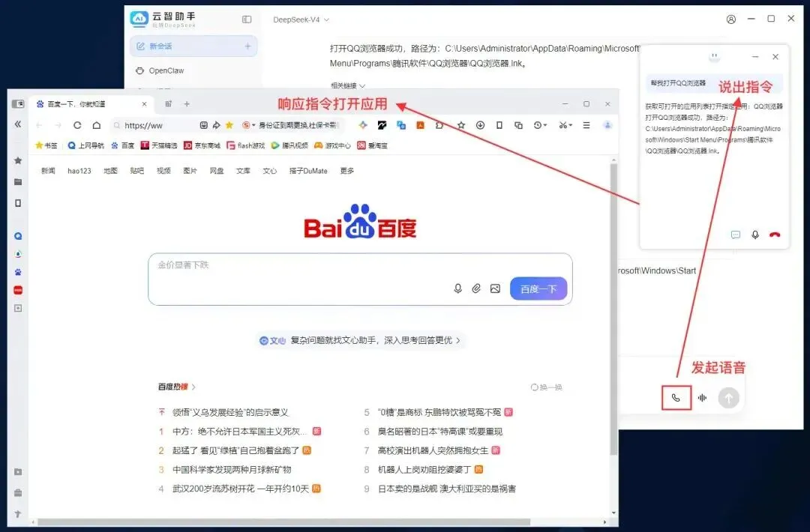Click the tab grid icon beside the tab
810x532 pixels.
click(168, 103)
